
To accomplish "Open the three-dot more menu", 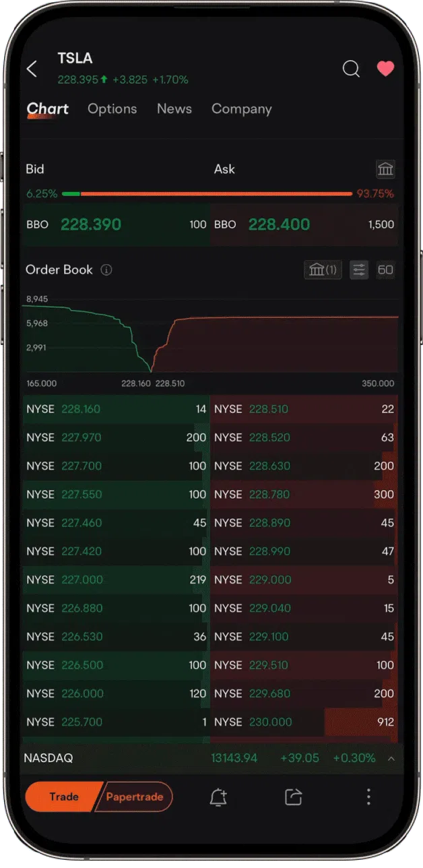I will pyautogui.click(x=368, y=797).
